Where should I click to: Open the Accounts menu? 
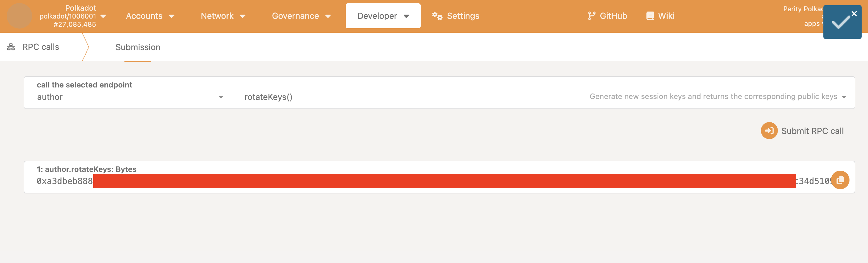pos(150,16)
